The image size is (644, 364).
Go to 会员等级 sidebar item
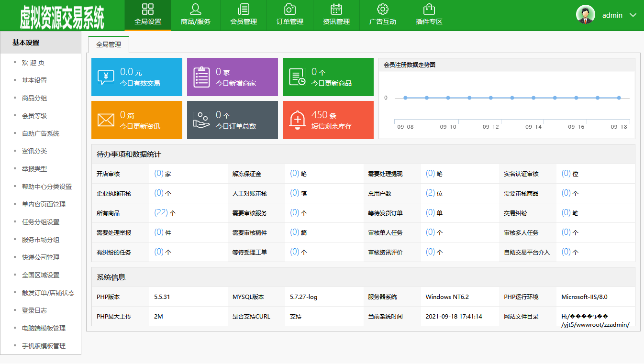pyautogui.click(x=34, y=116)
